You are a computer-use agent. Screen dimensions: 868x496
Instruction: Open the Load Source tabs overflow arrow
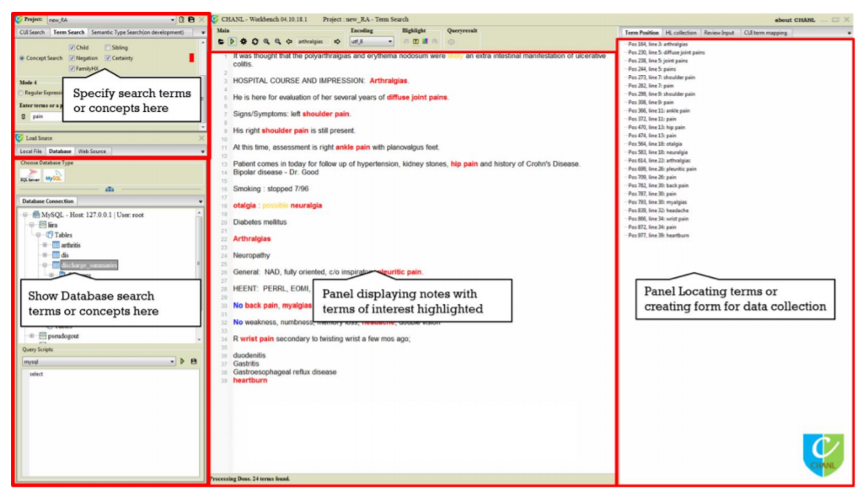[202, 152]
